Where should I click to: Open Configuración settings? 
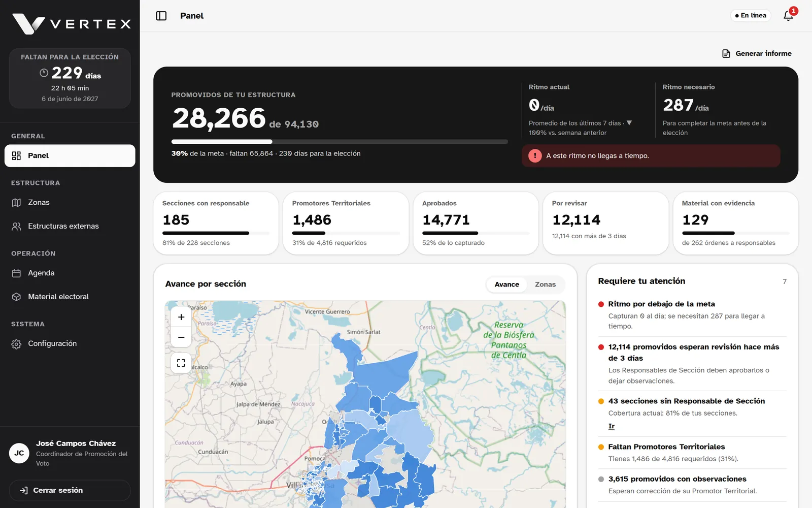[x=70, y=344]
